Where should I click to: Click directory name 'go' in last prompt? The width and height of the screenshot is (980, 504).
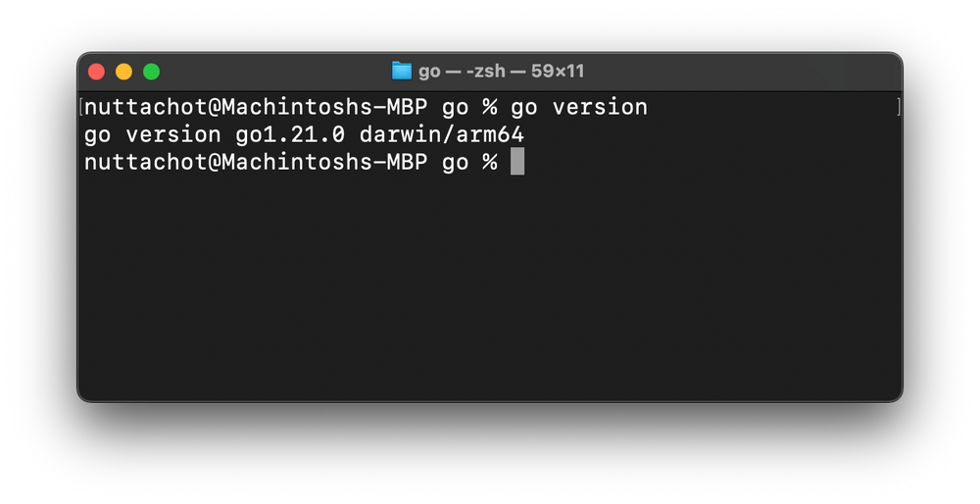pos(455,164)
